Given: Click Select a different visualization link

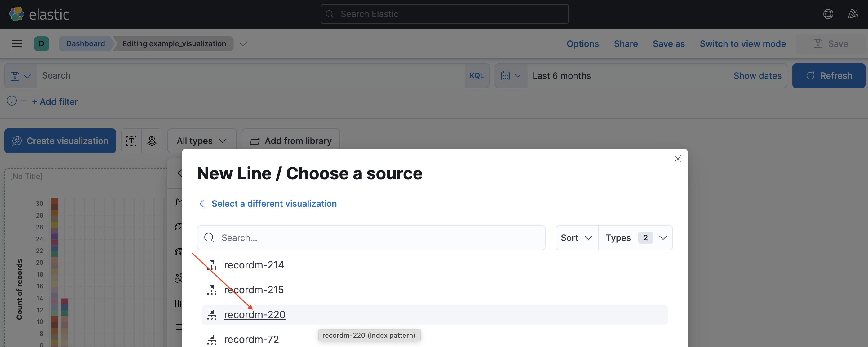Looking at the screenshot, I should pyautogui.click(x=274, y=204).
